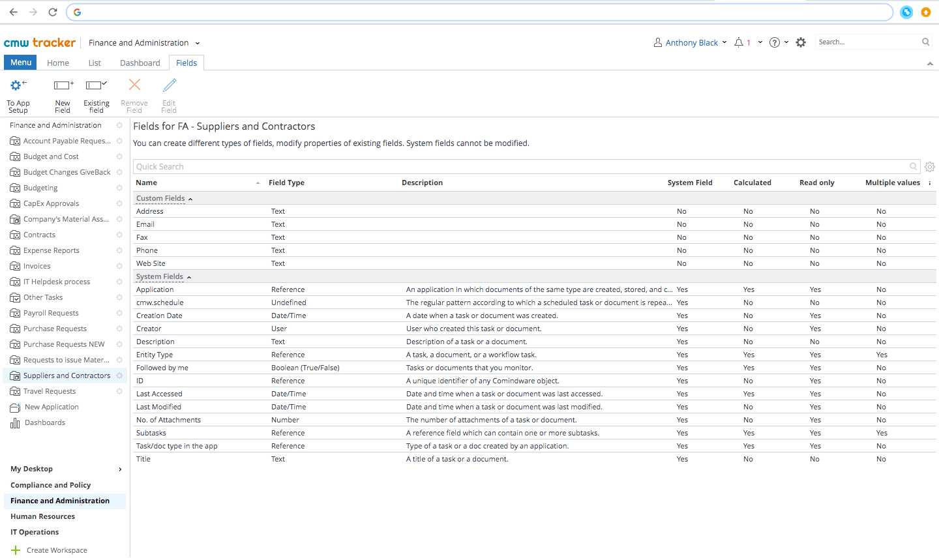This screenshot has height=560, width=939.
Task: Click the Remove Field X icon
Action: pos(134,85)
